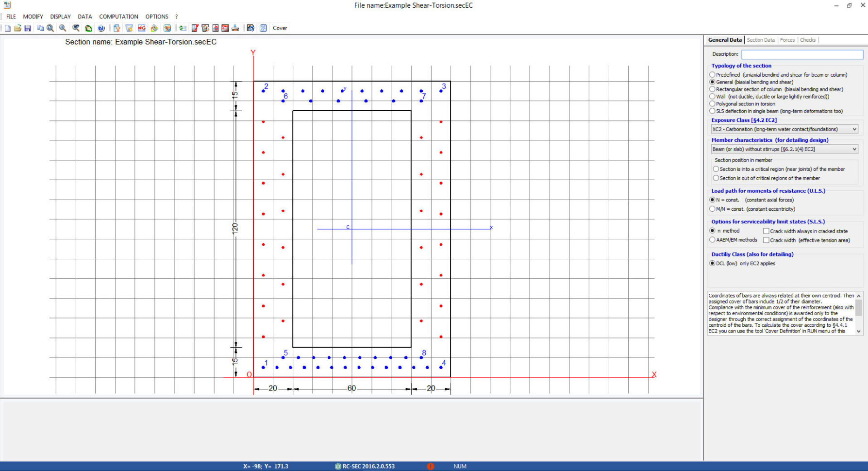Viewport: 868px width, 471px height.
Task: Activate the pan hand tool
Action: point(88,28)
